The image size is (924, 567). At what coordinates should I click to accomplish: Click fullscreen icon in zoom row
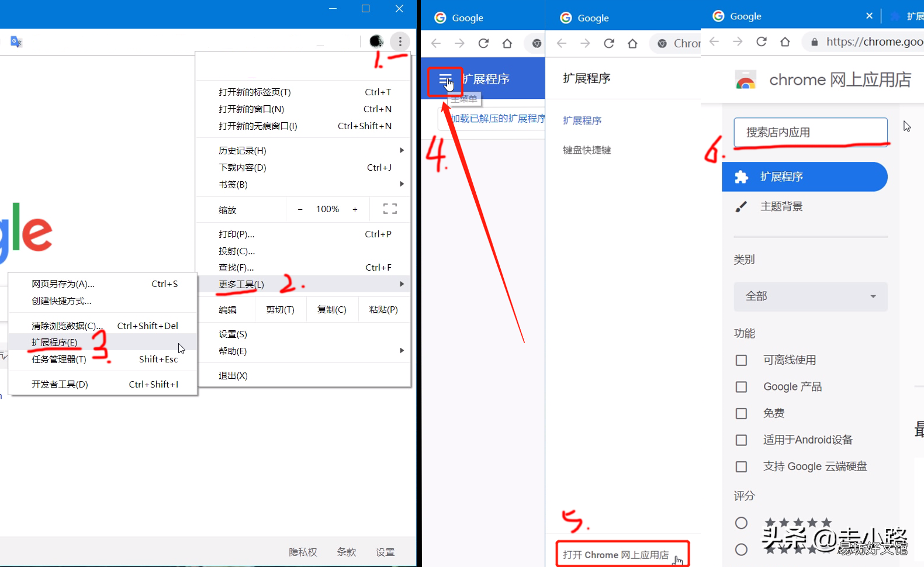[x=390, y=209]
